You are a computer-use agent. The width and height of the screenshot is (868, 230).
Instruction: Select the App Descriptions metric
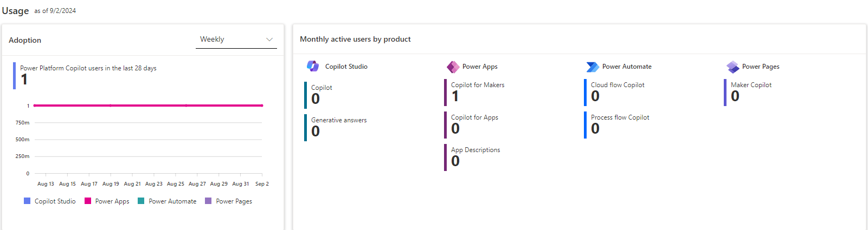pyautogui.click(x=473, y=157)
